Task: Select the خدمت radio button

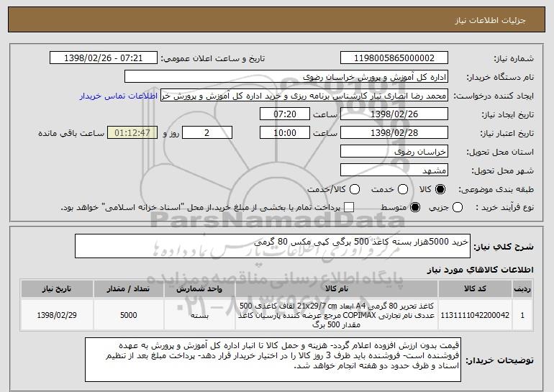Action: tap(403, 189)
